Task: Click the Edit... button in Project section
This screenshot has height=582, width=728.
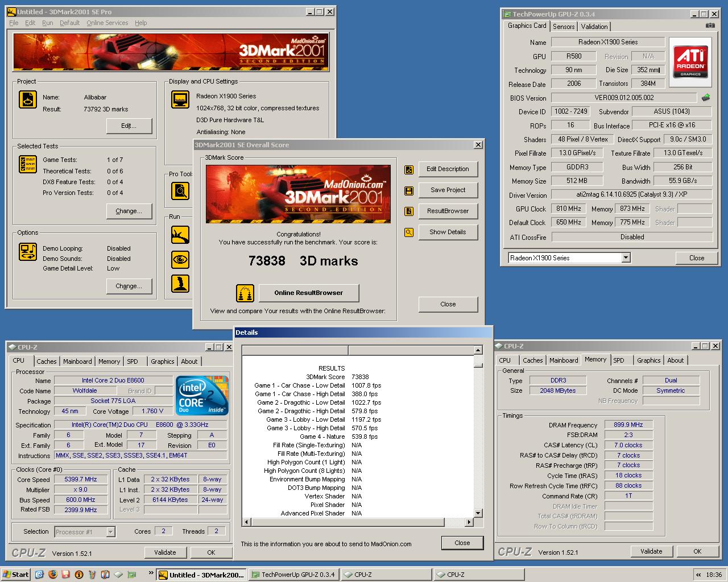Action: pyautogui.click(x=129, y=126)
